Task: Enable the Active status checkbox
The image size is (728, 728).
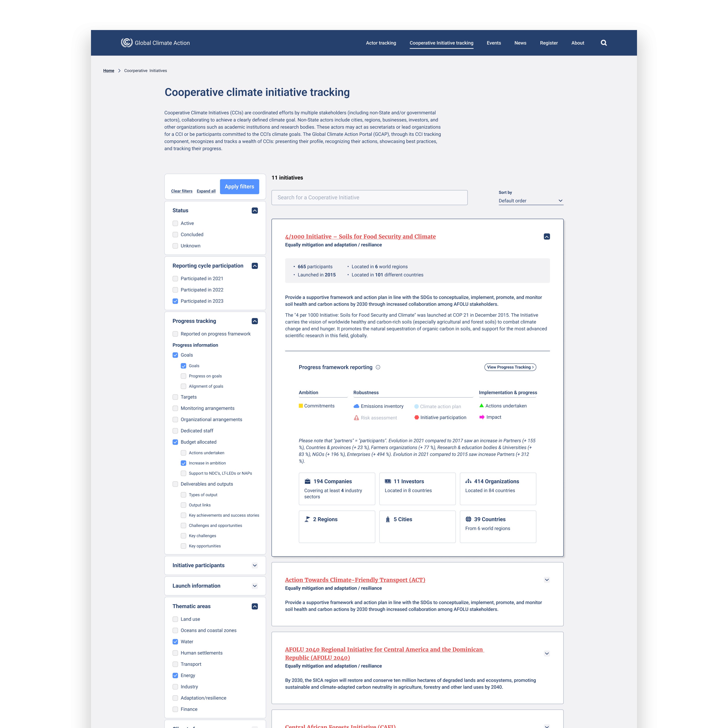Action: click(x=175, y=223)
